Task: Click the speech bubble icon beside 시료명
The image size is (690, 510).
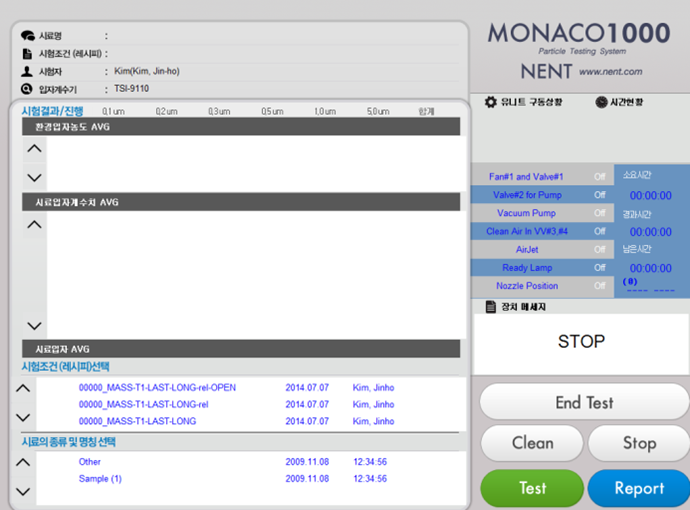Action: pos(27,36)
